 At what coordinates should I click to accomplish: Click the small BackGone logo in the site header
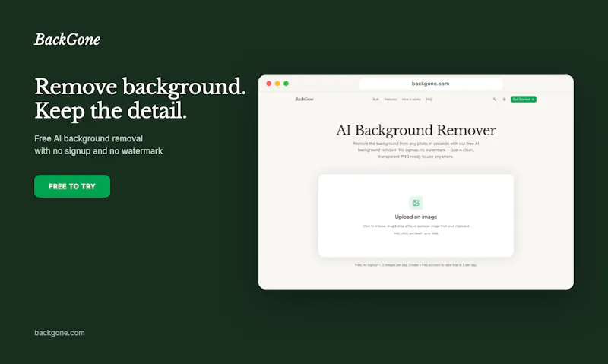(305, 100)
